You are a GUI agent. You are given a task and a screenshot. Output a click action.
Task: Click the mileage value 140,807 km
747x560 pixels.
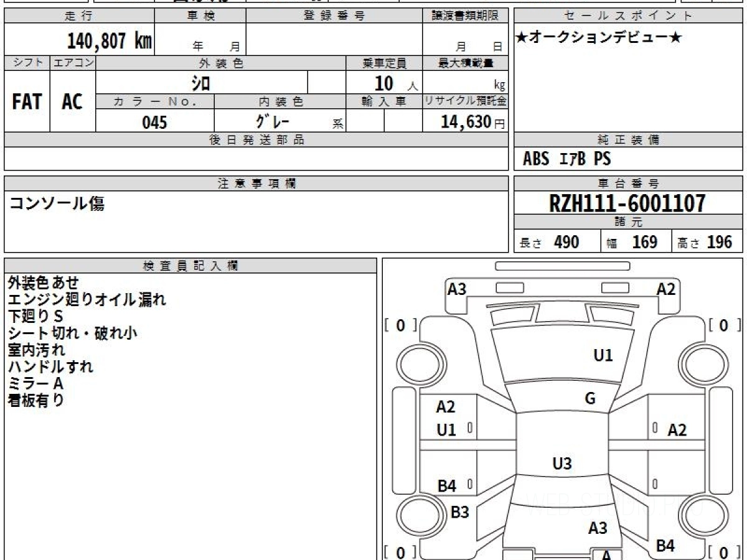(x=110, y=41)
